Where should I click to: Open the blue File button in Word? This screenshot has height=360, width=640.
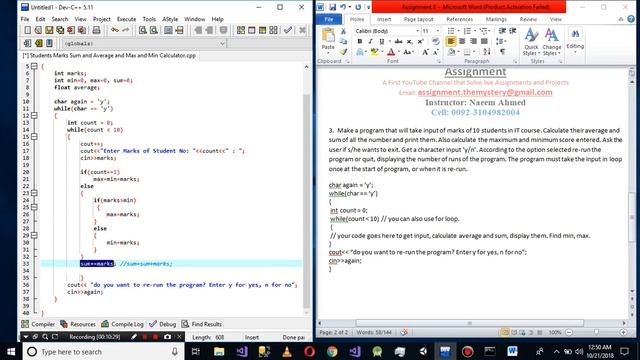pos(329,19)
